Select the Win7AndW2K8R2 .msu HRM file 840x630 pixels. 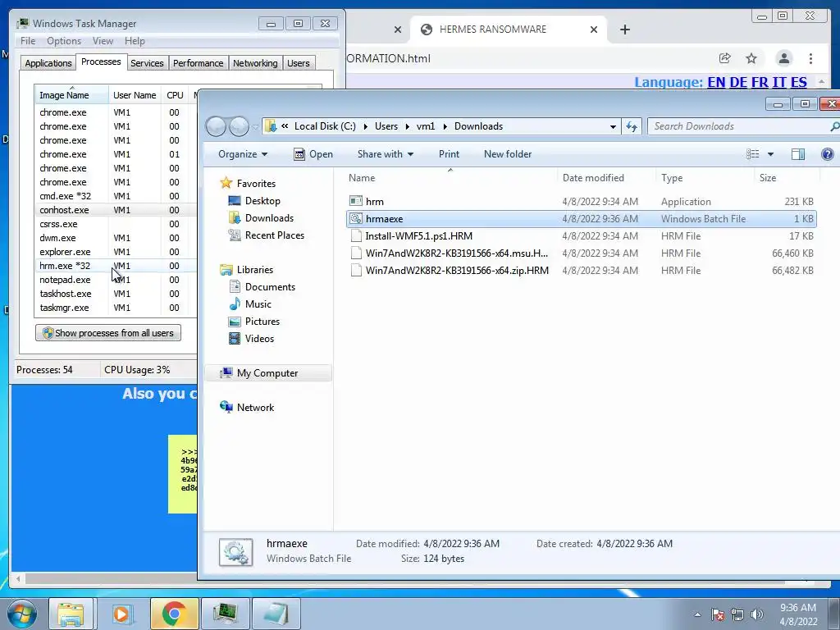point(582,253)
